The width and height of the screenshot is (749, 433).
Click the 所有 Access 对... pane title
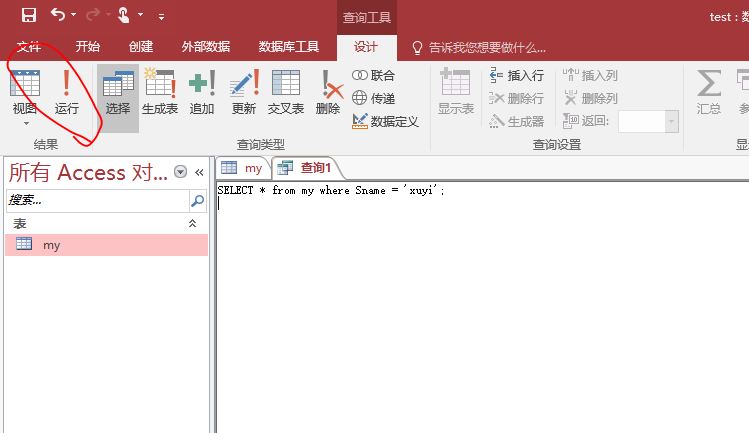(x=88, y=172)
